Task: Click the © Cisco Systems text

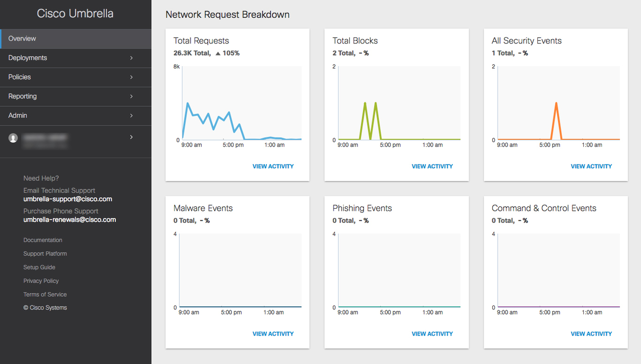Action: tap(45, 308)
